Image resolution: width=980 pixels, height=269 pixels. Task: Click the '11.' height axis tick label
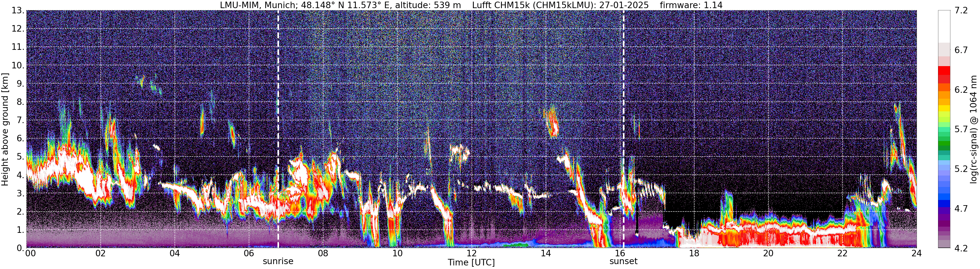pyautogui.click(x=18, y=47)
